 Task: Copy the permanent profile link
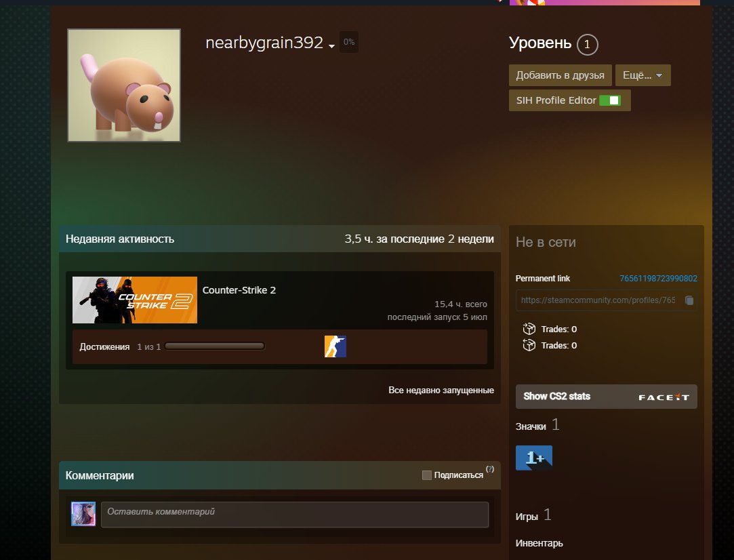(x=689, y=300)
